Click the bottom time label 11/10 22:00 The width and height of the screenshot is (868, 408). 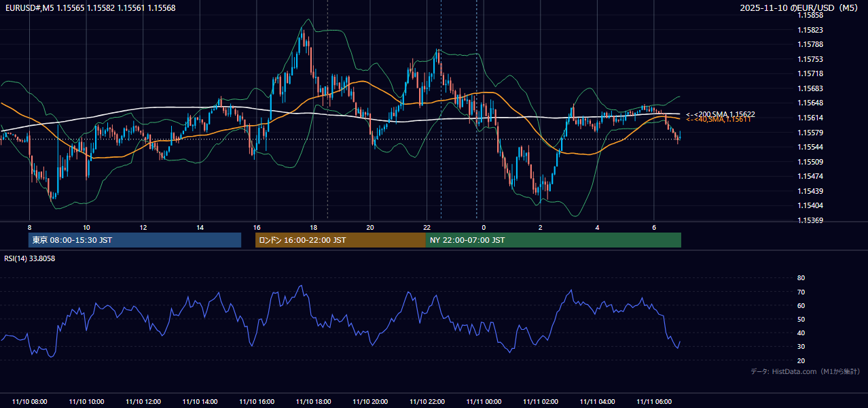click(427, 402)
